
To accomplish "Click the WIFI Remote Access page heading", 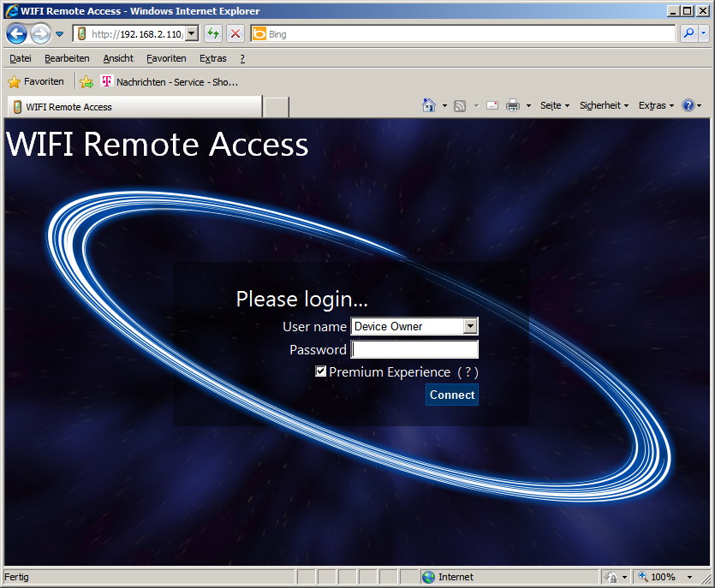I will click(157, 144).
